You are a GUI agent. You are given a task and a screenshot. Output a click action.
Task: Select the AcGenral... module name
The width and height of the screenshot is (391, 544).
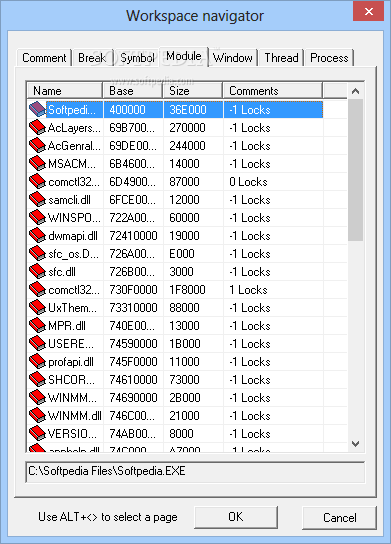[74, 146]
